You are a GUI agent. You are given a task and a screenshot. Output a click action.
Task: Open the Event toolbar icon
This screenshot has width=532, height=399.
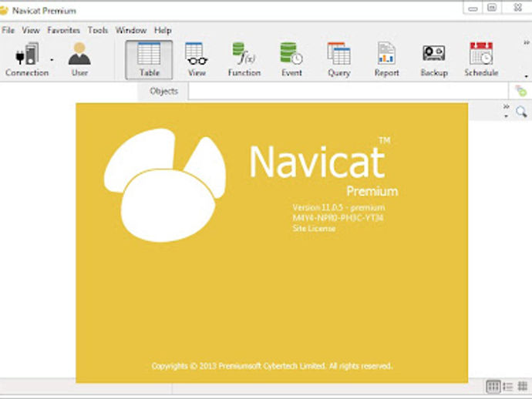click(x=291, y=59)
